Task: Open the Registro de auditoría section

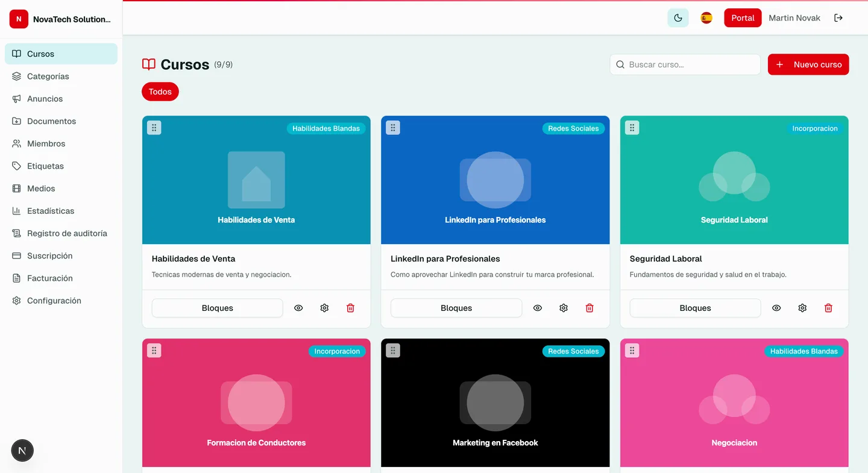Action: (x=67, y=233)
